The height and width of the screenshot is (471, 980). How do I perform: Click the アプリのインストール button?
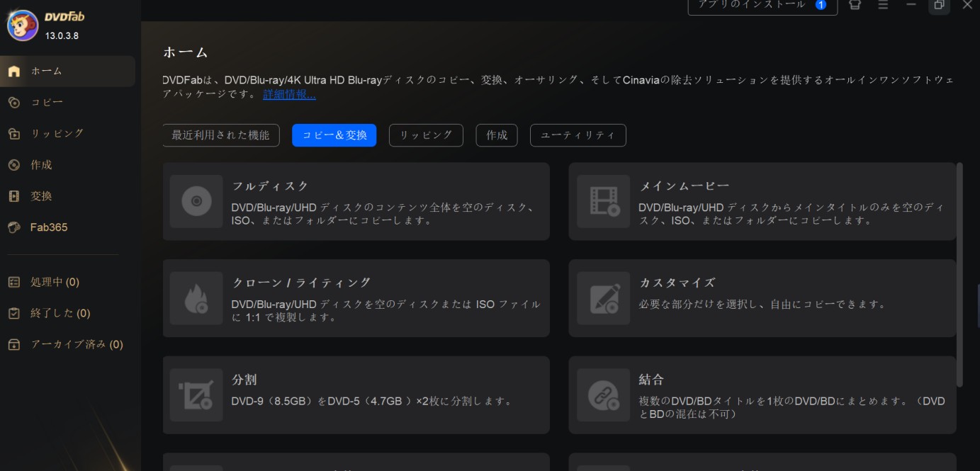762,6
